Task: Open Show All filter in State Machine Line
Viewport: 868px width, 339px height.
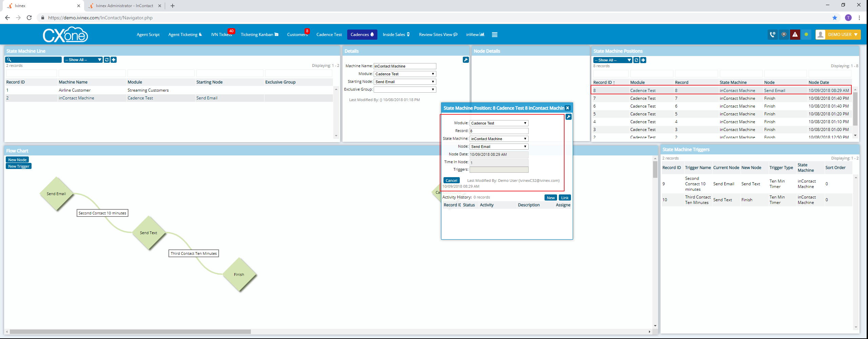Action: 83,60
